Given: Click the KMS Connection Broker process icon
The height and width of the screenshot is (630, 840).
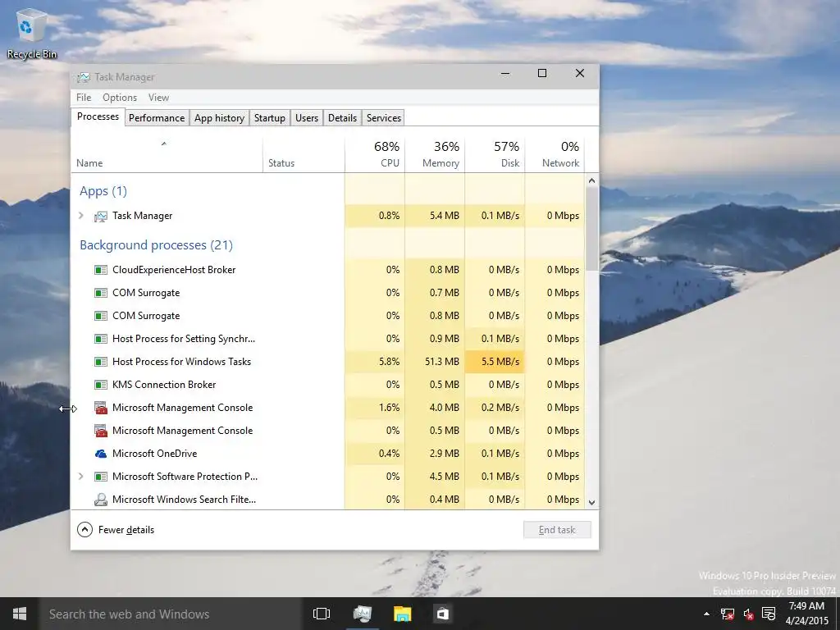Looking at the screenshot, I should [101, 386].
